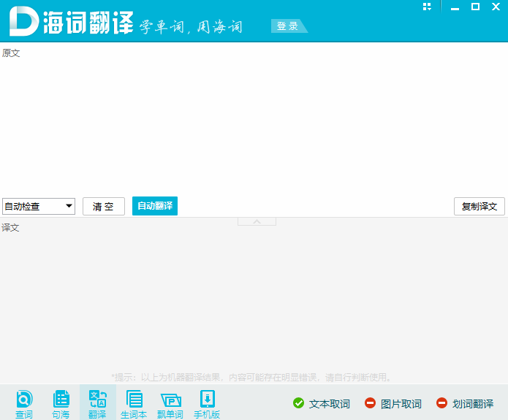Click the 清空 clear button
Viewport: 508px width, 420px height.
tap(104, 206)
